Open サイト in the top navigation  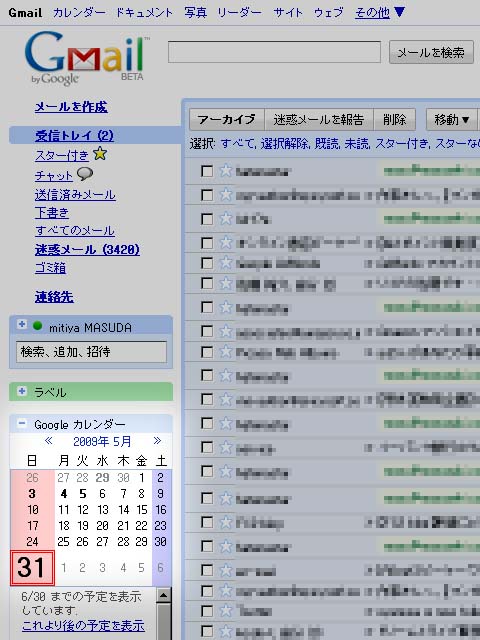[x=288, y=13]
